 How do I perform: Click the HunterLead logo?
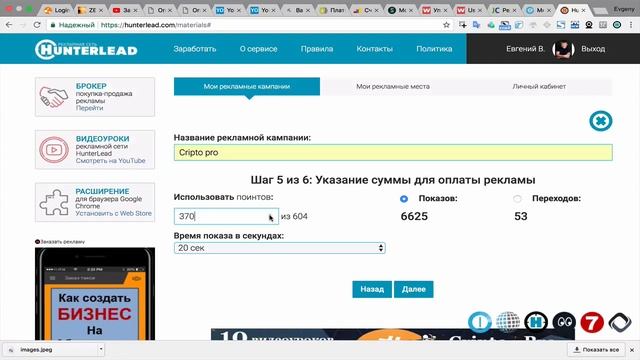click(x=86, y=50)
